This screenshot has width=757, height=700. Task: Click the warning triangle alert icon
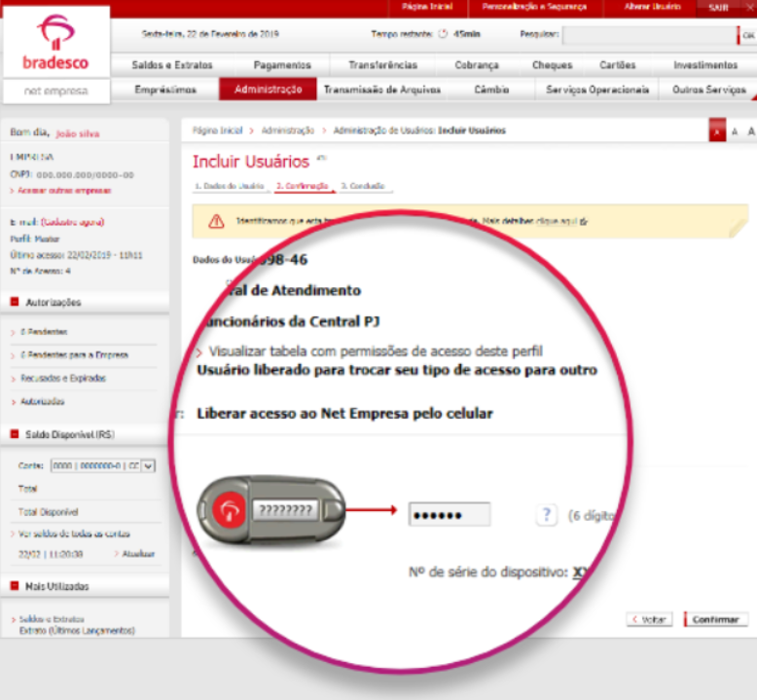tap(216, 221)
